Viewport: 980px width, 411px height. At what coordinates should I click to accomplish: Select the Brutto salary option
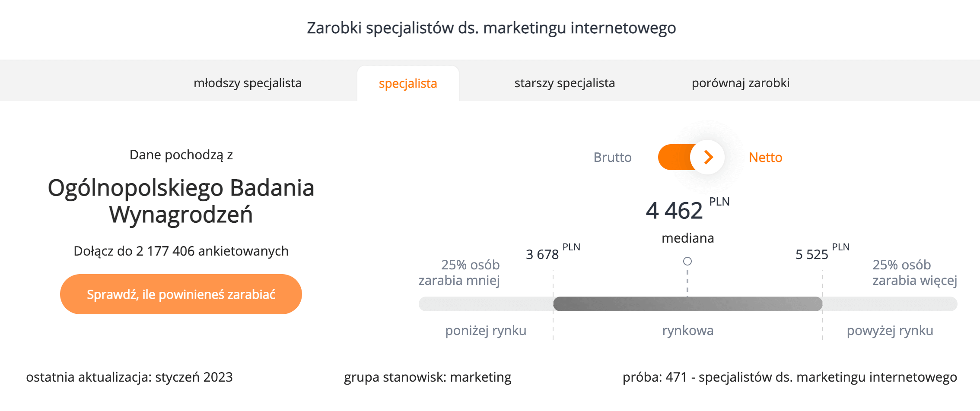612,158
